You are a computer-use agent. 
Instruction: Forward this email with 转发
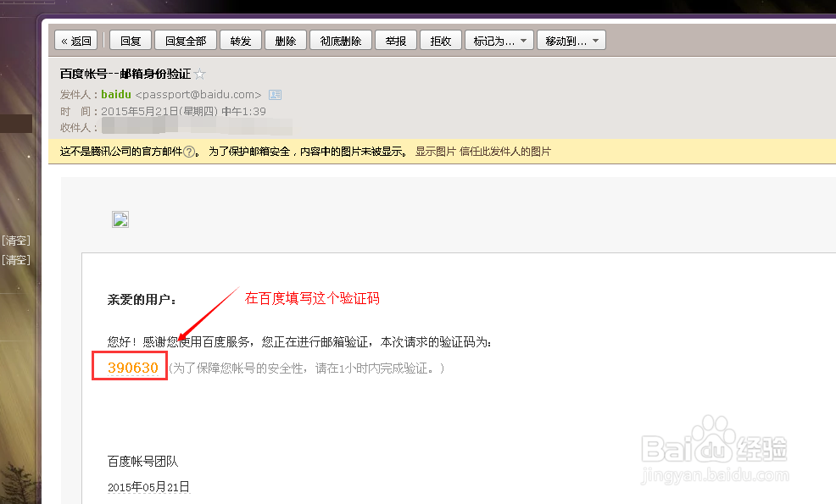pos(241,39)
